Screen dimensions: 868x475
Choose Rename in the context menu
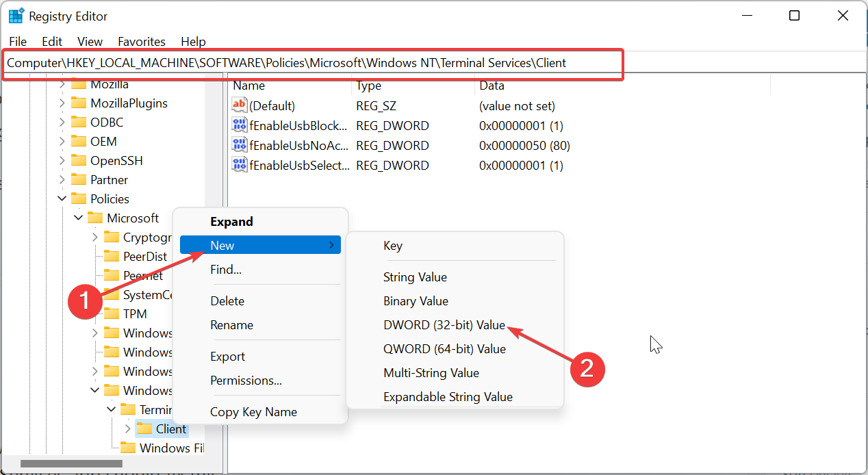click(x=260, y=325)
